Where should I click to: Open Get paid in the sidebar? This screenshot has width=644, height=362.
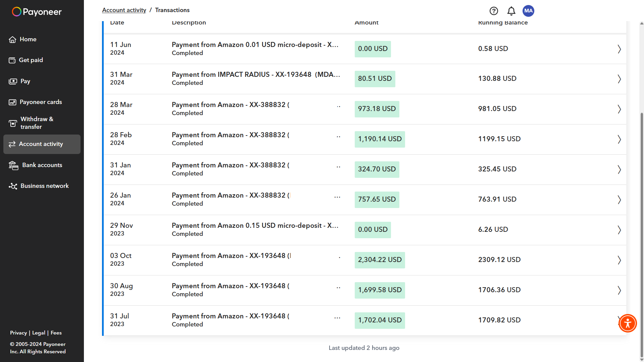point(31,60)
